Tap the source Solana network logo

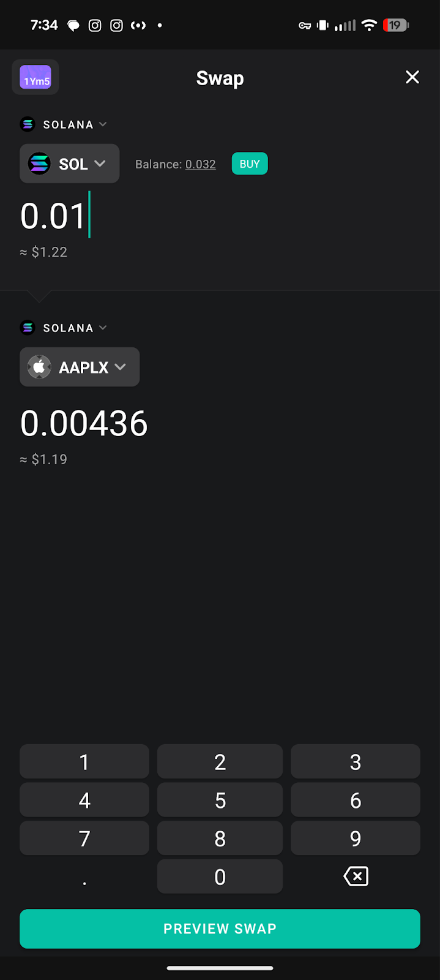[x=28, y=124]
